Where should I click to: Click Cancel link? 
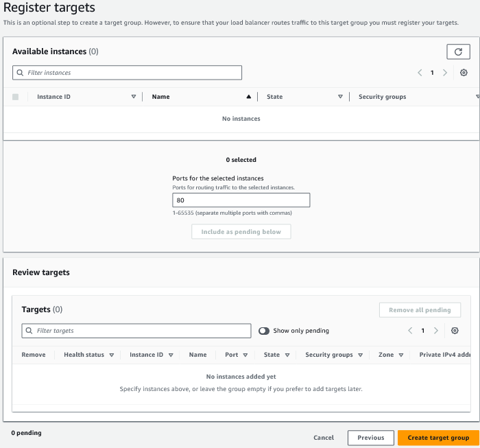(324, 438)
